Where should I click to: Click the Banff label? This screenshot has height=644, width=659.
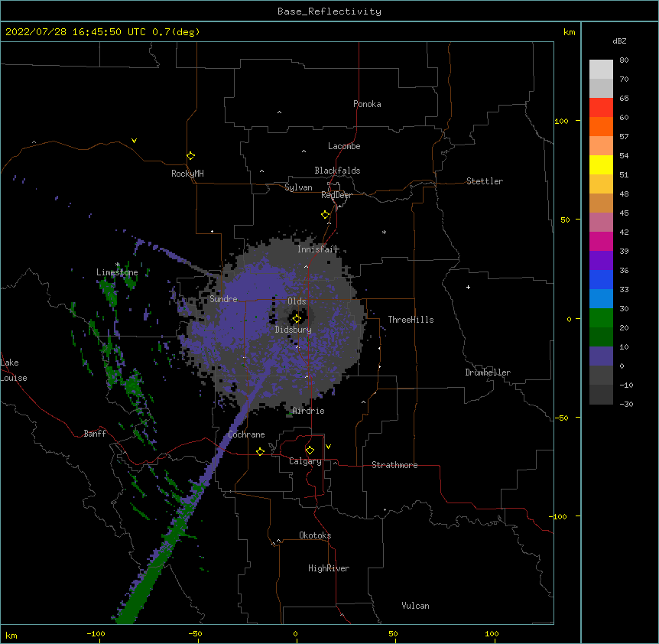95,434
